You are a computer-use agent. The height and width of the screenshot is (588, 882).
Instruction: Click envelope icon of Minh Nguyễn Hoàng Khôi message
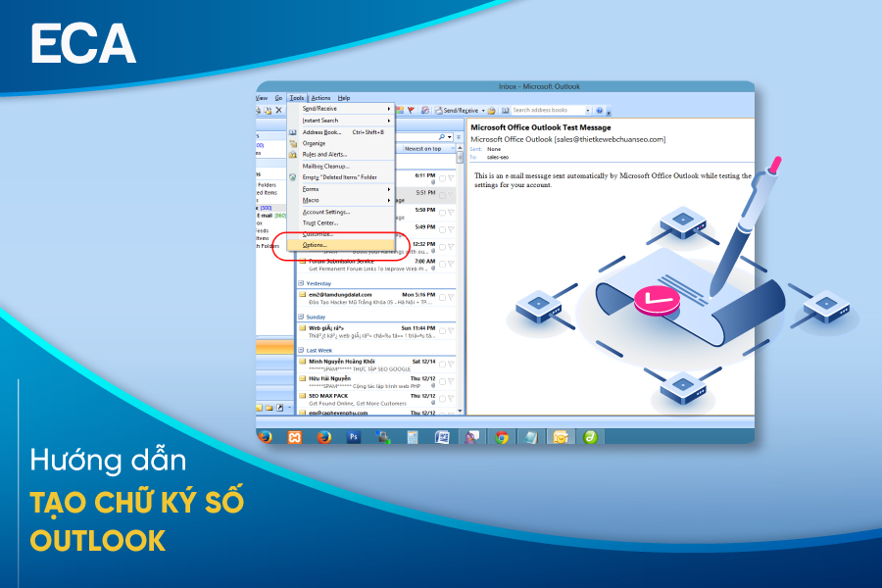click(302, 362)
